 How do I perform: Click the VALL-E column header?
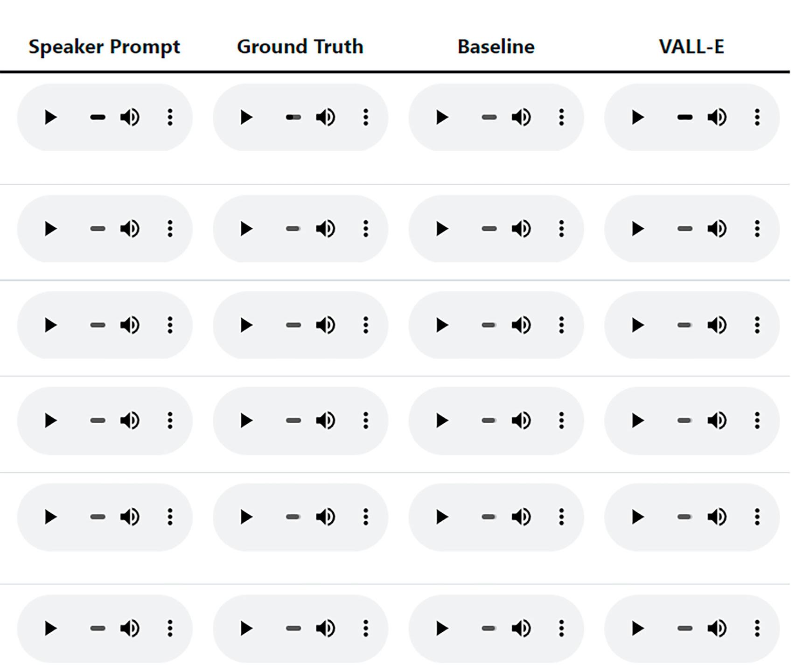click(691, 47)
